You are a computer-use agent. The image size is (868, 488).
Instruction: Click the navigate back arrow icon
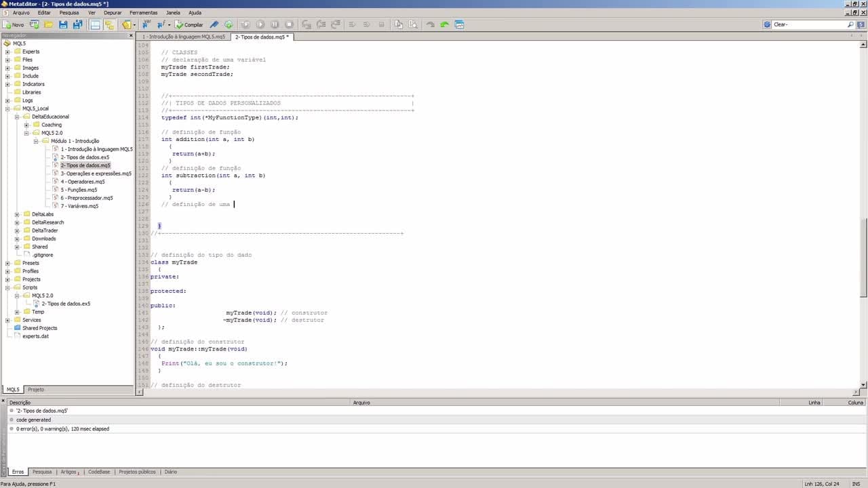tap(430, 24)
